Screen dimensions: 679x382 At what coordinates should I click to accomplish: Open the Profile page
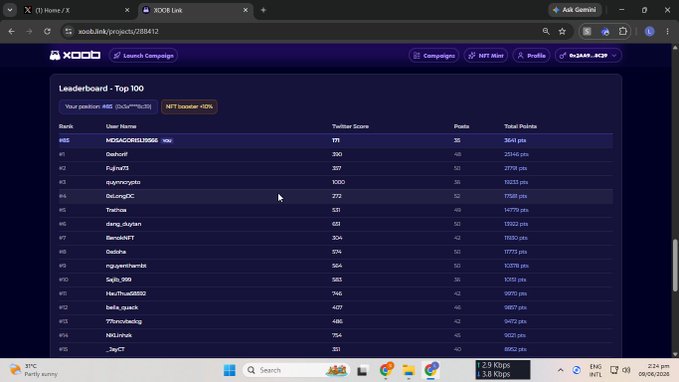531,55
